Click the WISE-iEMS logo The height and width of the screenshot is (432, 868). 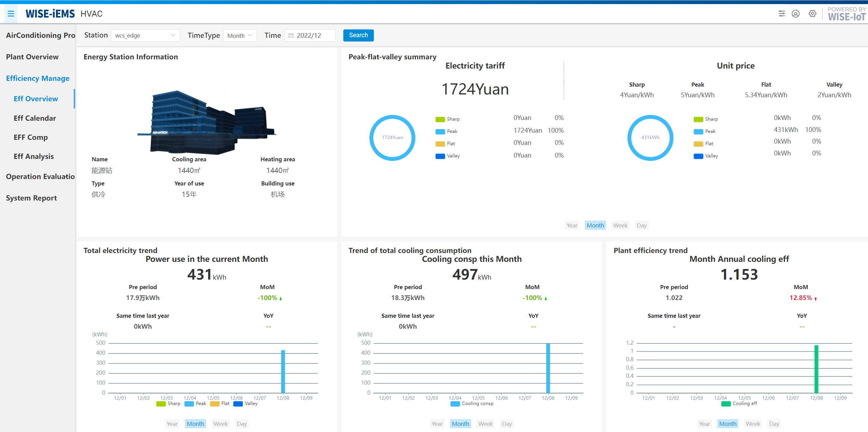click(x=50, y=14)
